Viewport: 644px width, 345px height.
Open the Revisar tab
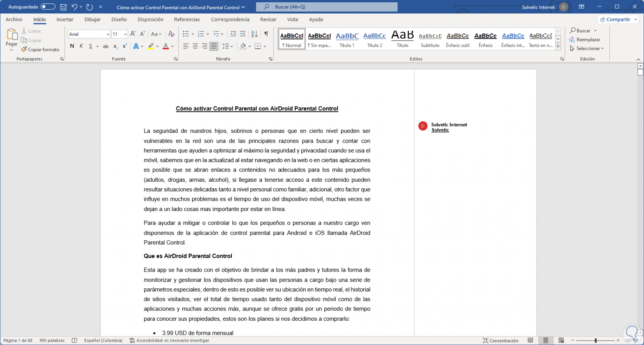(x=268, y=19)
